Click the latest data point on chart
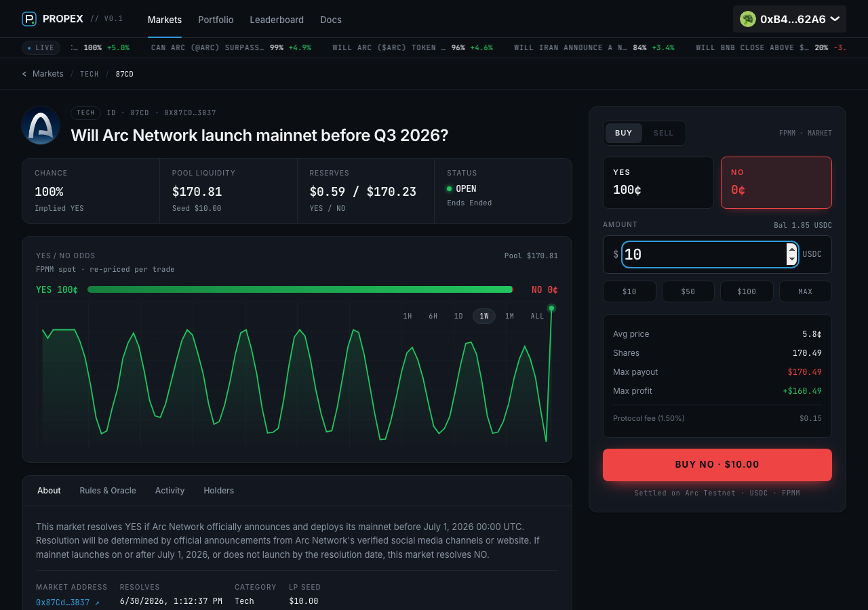This screenshot has width=868, height=610. pos(551,308)
